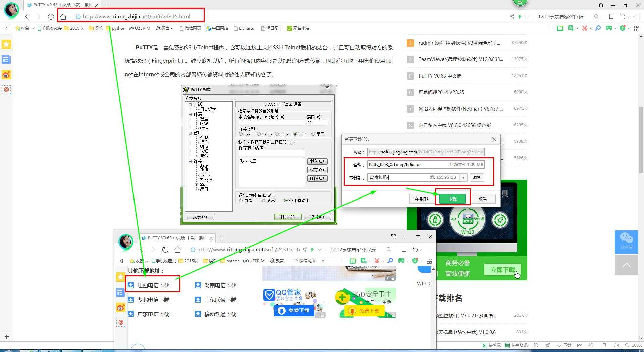
Task: Open the green reading-mode book icon
Action: click(560, 28)
